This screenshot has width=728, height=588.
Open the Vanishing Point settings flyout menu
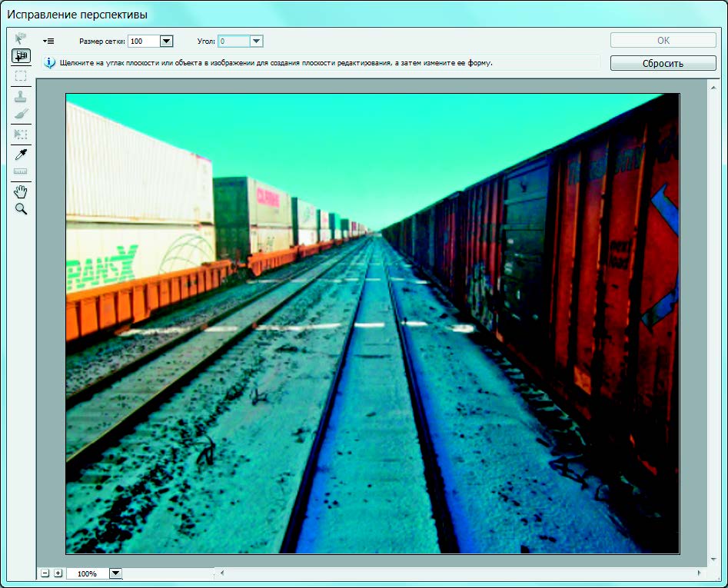click(x=48, y=42)
